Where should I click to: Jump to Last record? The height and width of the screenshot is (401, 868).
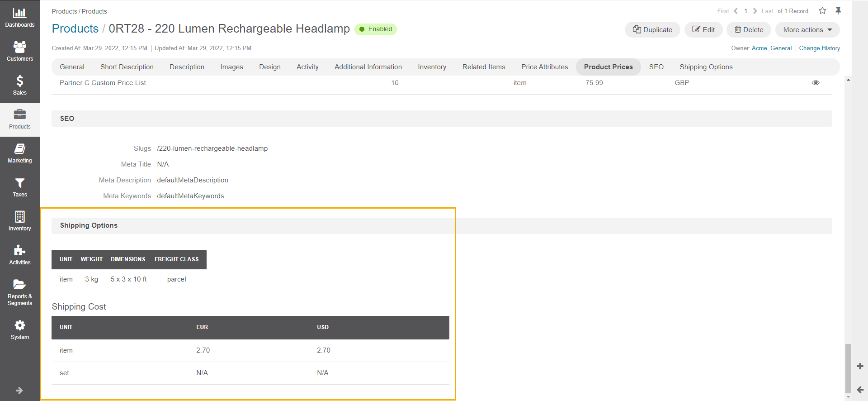pyautogui.click(x=767, y=11)
